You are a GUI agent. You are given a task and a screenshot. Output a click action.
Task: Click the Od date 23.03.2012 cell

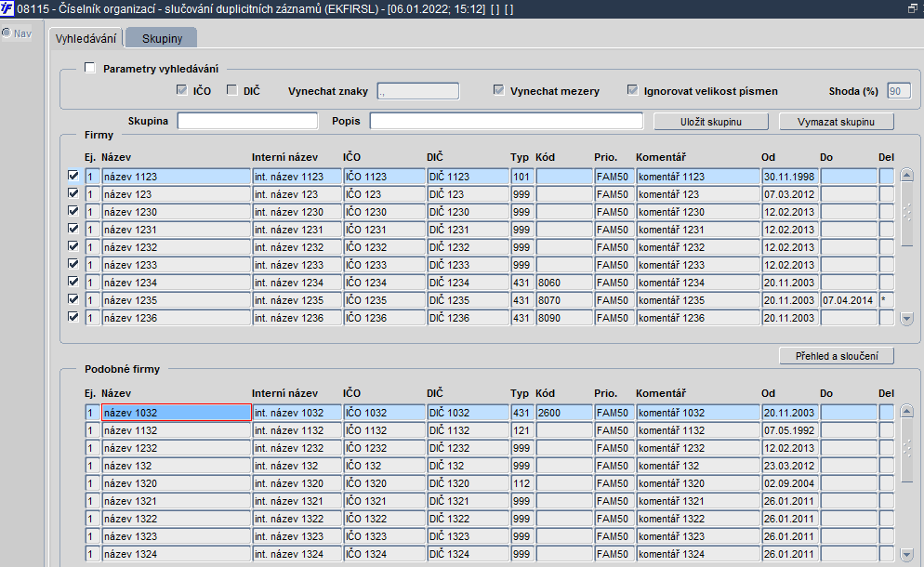click(790, 466)
